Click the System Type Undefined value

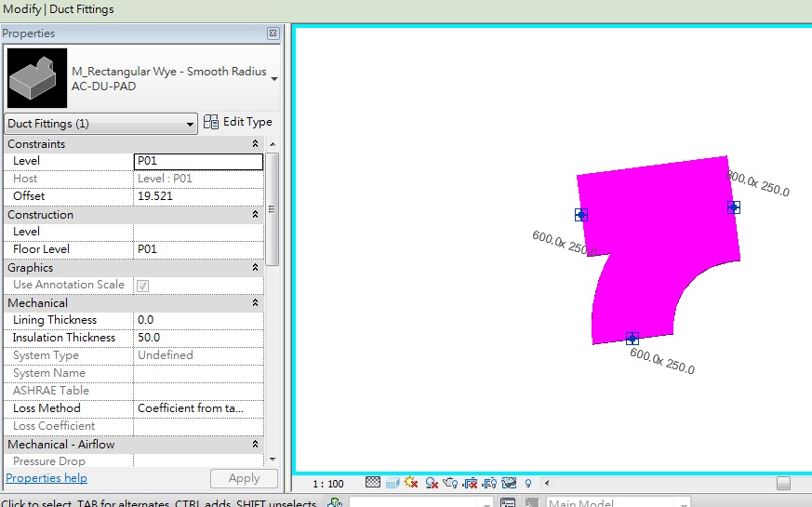click(198, 355)
